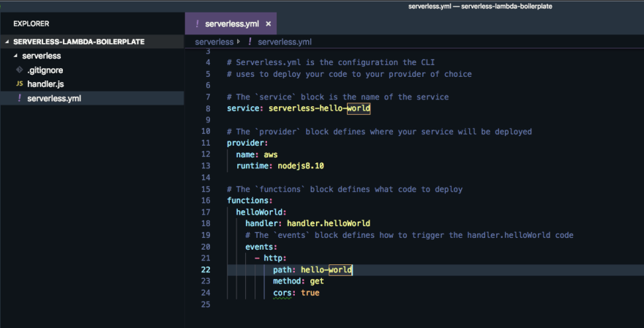Click the 'serverless-hello-world' service value
644x328 pixels.
coord(319,108)
